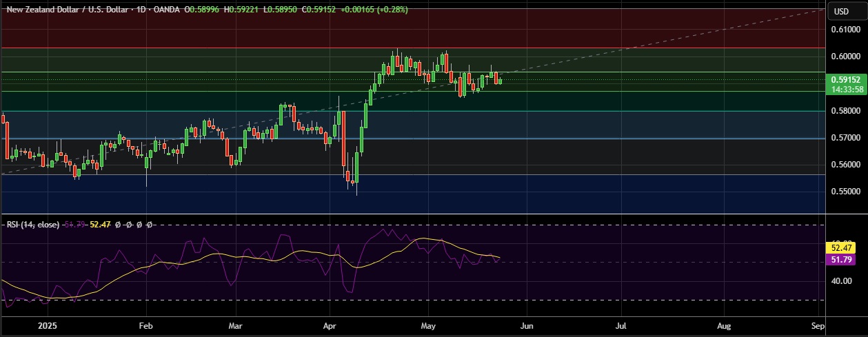Click the 1D interval label in legend
The image size is (868, 337).
tap(143, 10)
